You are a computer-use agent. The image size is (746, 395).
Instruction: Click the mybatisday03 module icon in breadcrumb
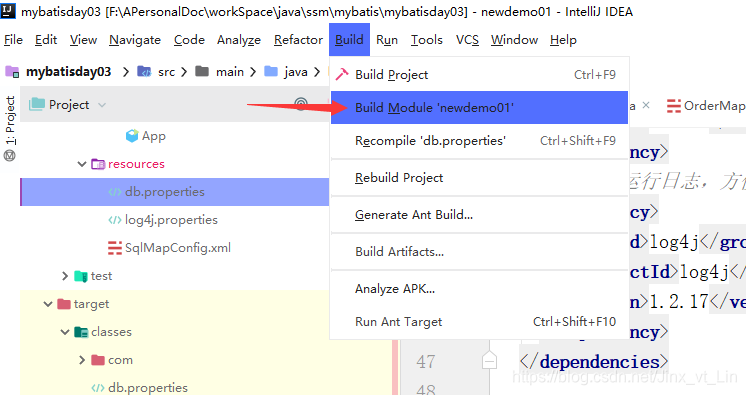(12, 72)
